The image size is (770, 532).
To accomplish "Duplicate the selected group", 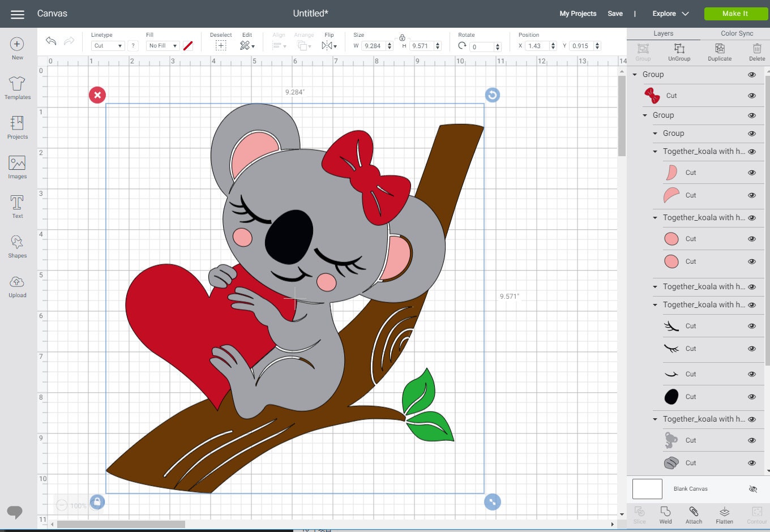I will (719, 52).
